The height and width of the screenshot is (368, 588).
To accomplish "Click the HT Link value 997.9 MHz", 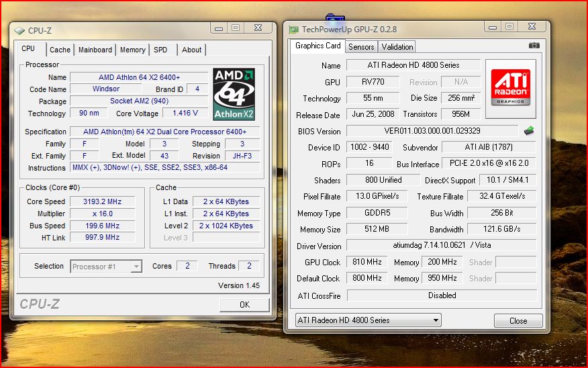I will click(102, 237).
